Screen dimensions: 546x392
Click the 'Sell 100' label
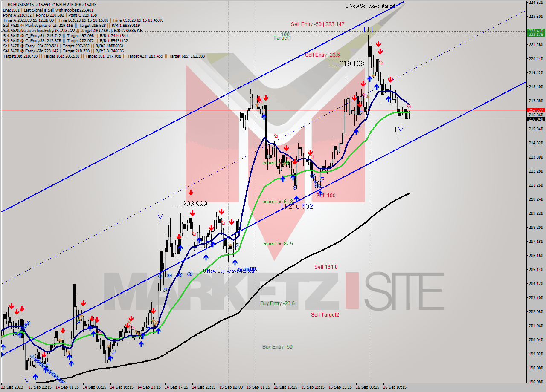click(x=326, y=196)
